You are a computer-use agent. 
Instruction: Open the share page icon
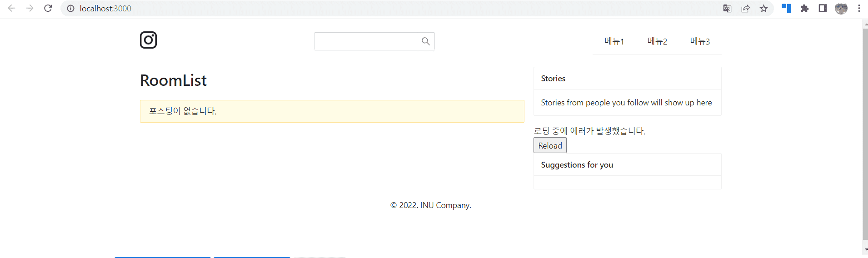click(x=745, y=8)
